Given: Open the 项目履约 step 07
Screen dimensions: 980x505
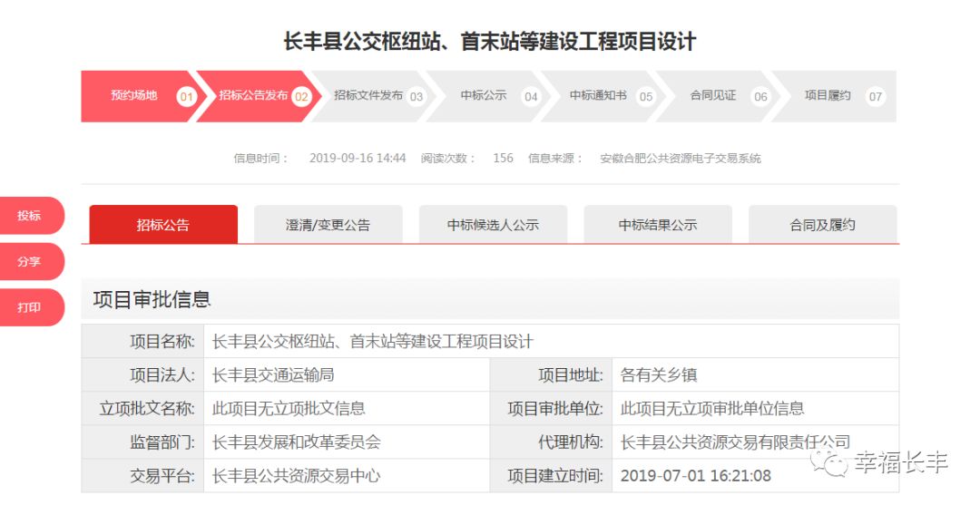Looking at the screenshot, I should 835,96.
